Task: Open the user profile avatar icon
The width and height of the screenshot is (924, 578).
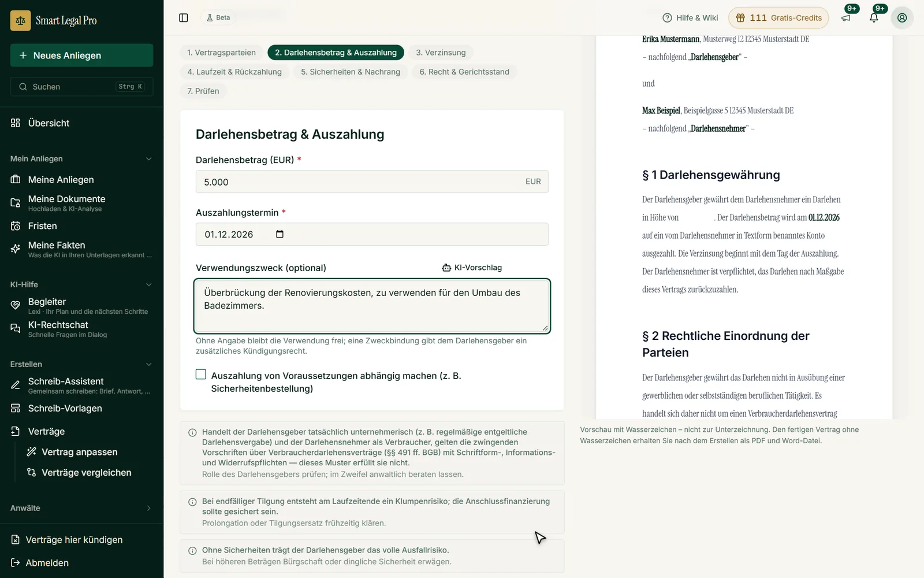Action: (902, 18)
